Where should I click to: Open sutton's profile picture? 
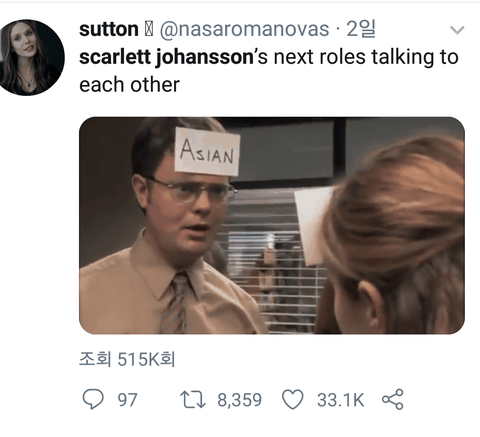[30, 57]
